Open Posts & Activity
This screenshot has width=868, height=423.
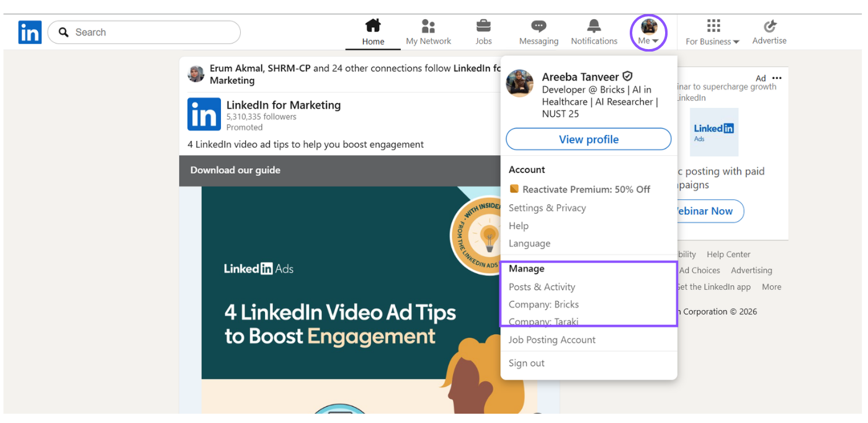[x=542, y=287]
